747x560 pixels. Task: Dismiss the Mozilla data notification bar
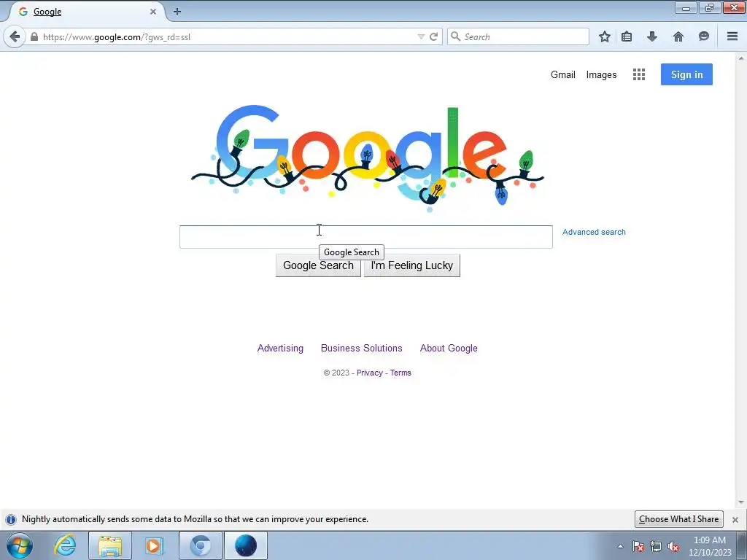click(735, 519)
